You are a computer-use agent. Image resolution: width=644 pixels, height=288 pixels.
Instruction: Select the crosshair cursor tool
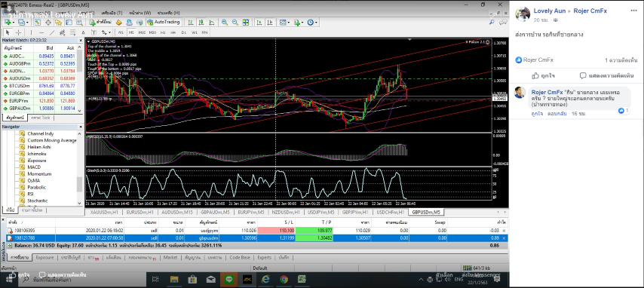(19, 32)
